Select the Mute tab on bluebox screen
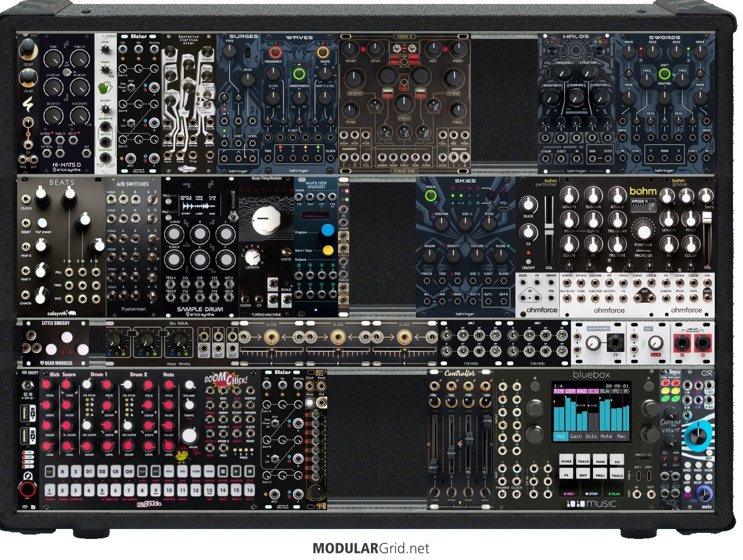Screen dimensions: 743x560 coord(607,436)
